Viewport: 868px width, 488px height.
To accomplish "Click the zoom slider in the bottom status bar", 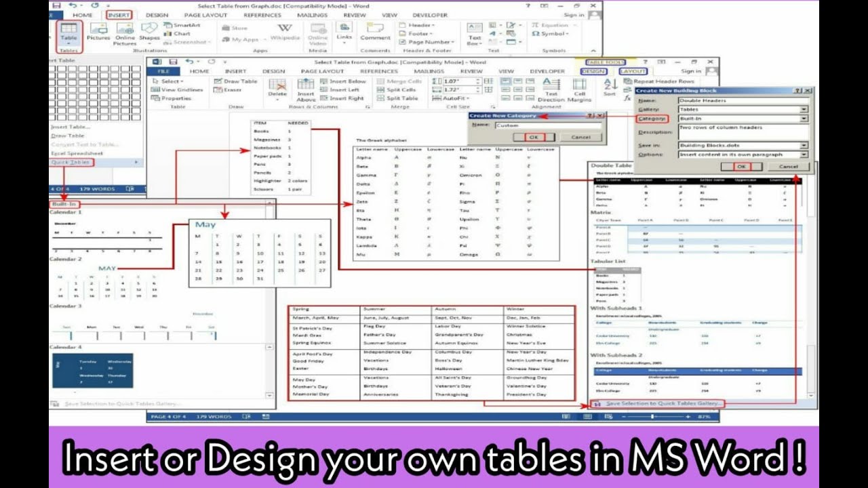I will (x=651, y=416).
